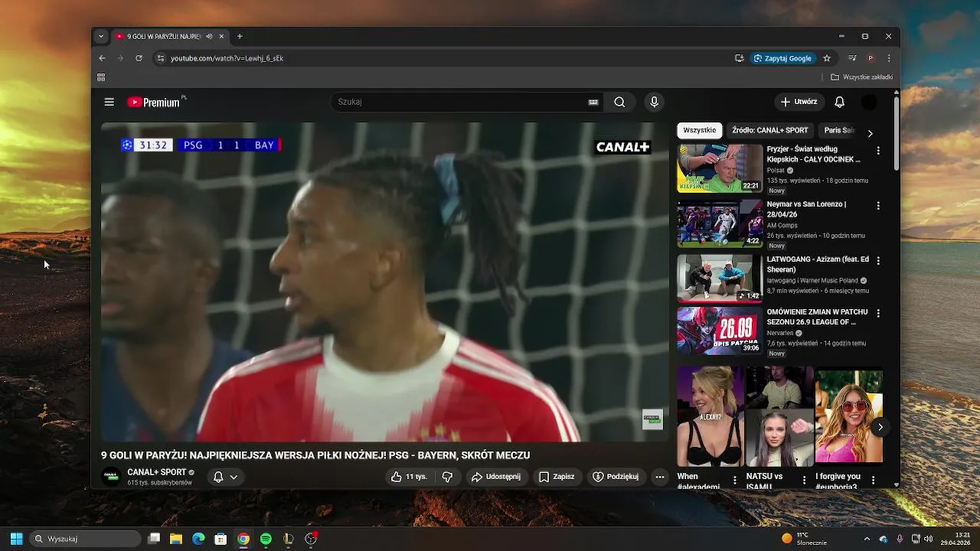Open Spotify from taskbar
980x551 pixels.
pyautogui.click(x=266, y=539)
